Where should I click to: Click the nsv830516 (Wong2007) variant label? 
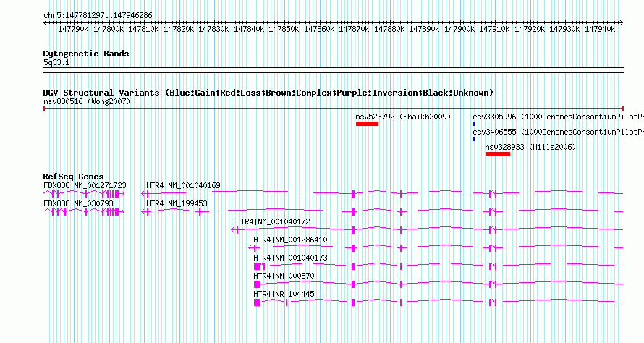(x=87, y=101)
